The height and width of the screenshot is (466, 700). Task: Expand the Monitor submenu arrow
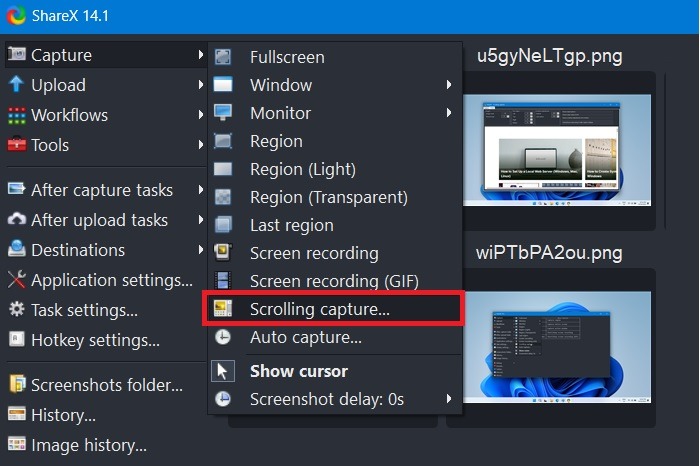(449, 112)
